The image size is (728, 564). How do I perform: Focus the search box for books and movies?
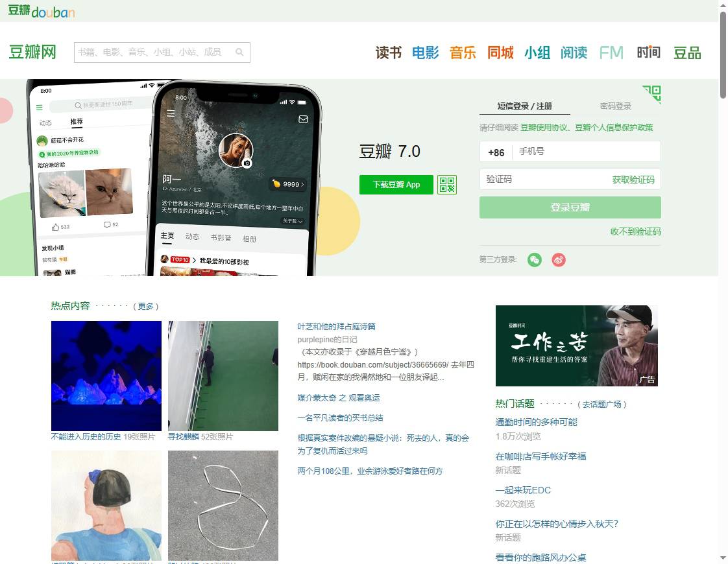tap(162, 53)
